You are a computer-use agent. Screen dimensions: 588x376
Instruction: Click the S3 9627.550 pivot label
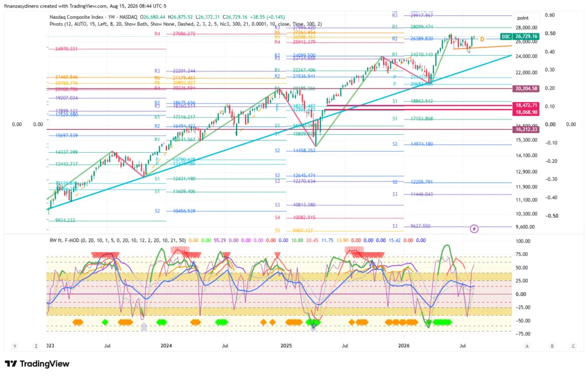(411, 226)
